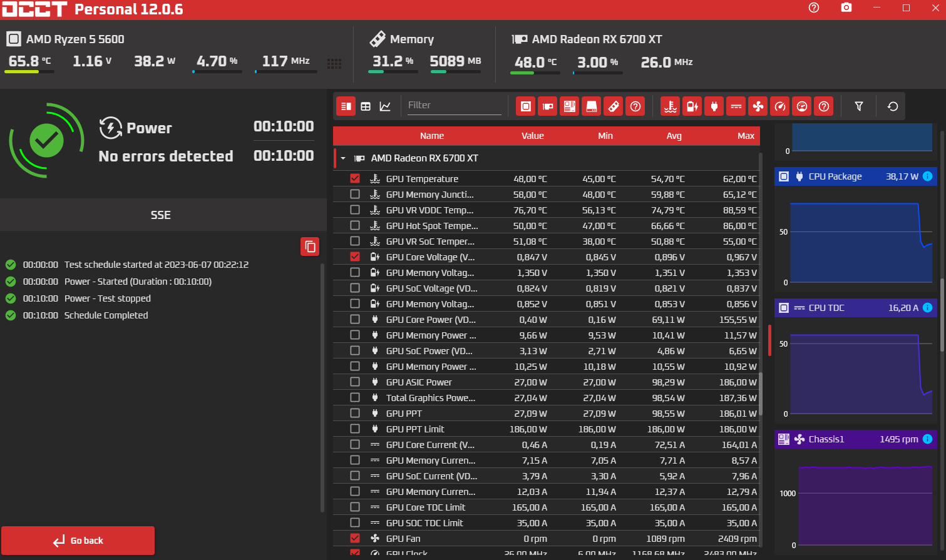
Task: Open the CPU Package graph info icon
Action: [928, 176]
